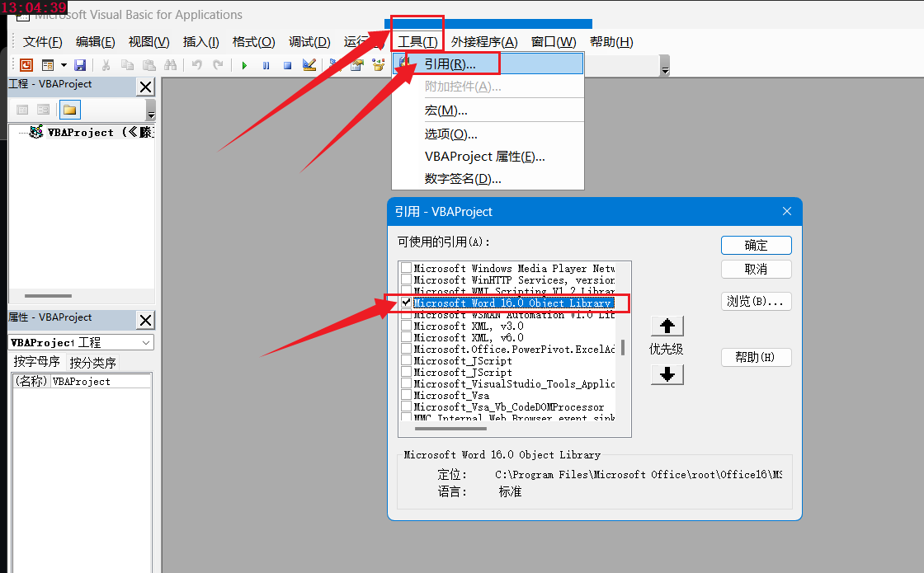Click references list horizontal scrollbar
924x573 pixels.
pos(450,428)
